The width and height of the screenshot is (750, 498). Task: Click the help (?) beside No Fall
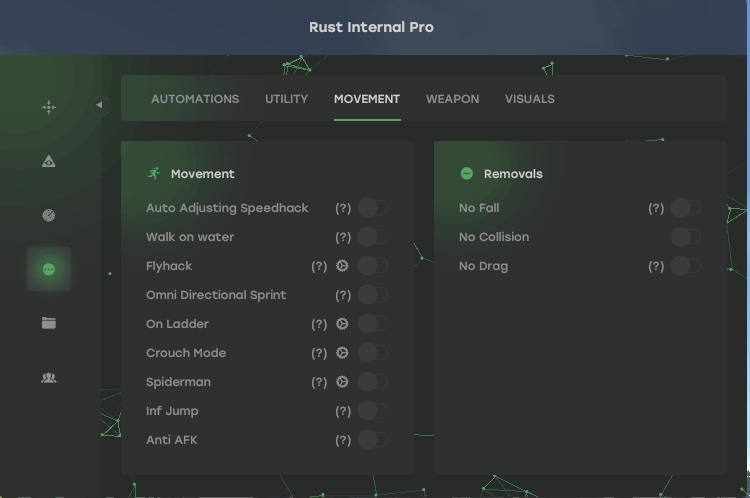[x=656, y=208]
